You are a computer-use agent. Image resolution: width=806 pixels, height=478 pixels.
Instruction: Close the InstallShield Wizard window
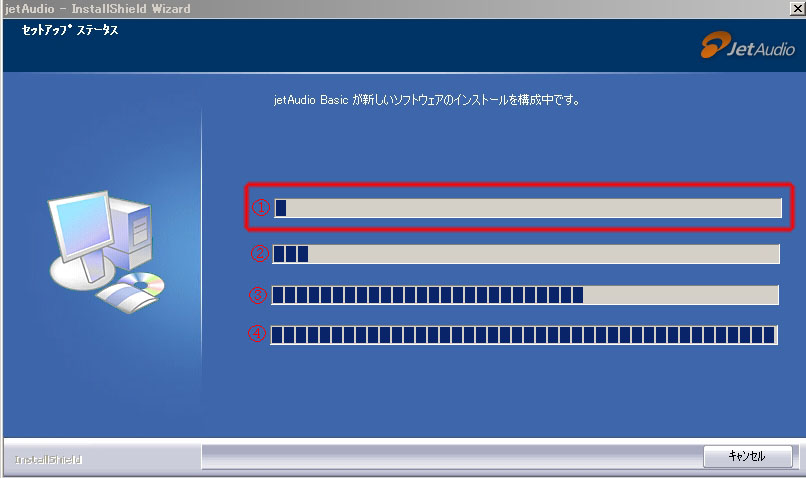click(797, 8)
